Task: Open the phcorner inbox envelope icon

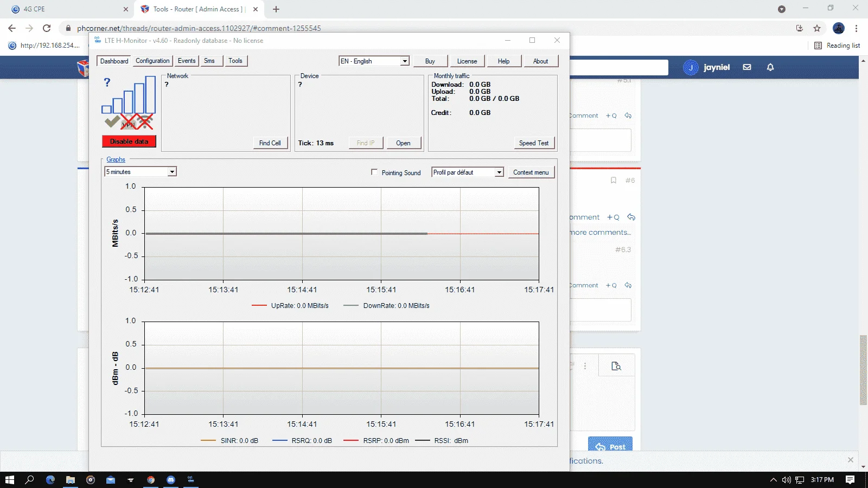Action: [747, 67]
